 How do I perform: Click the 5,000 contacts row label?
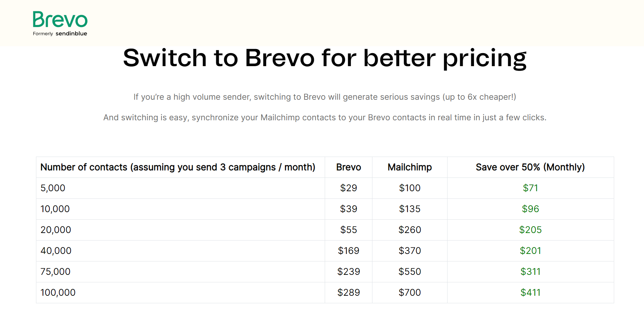[53, 188]
